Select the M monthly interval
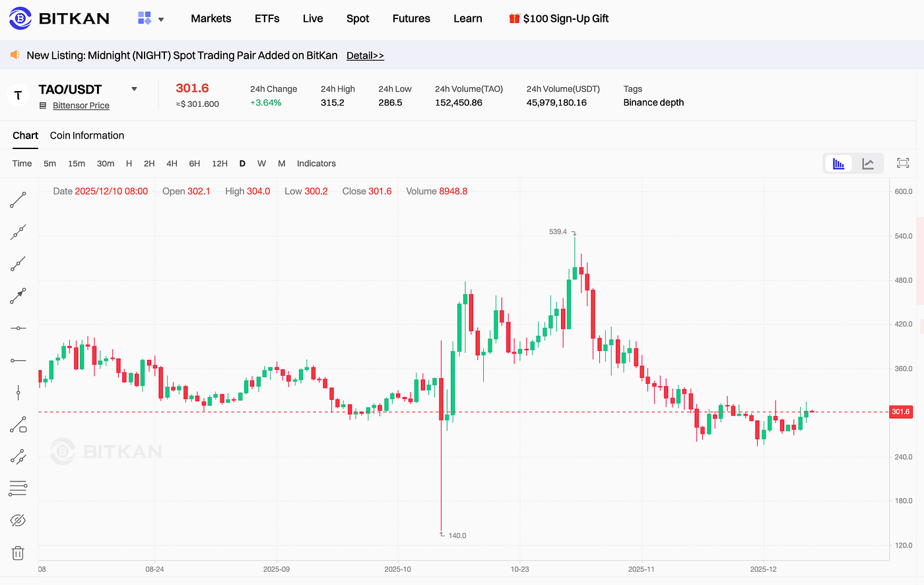This screenshot has width=924, height=585. [x=282, y=164]
